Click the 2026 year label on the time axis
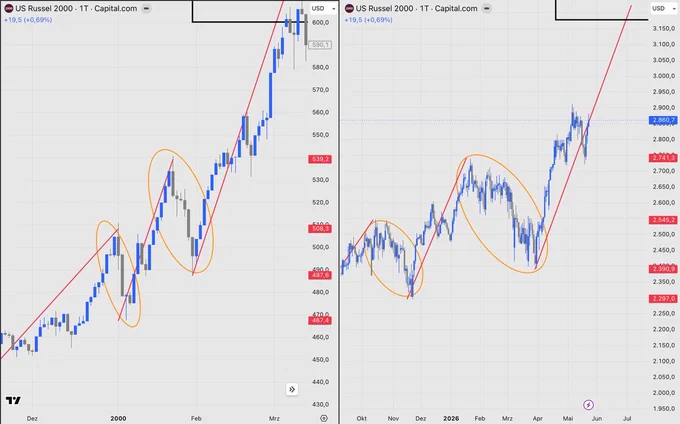The height and width of the screenshot is (424, 680). tap(451, 418)
